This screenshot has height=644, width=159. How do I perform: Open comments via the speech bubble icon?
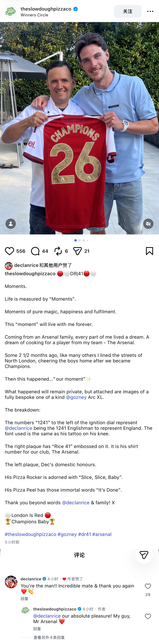tap(35, 251)
